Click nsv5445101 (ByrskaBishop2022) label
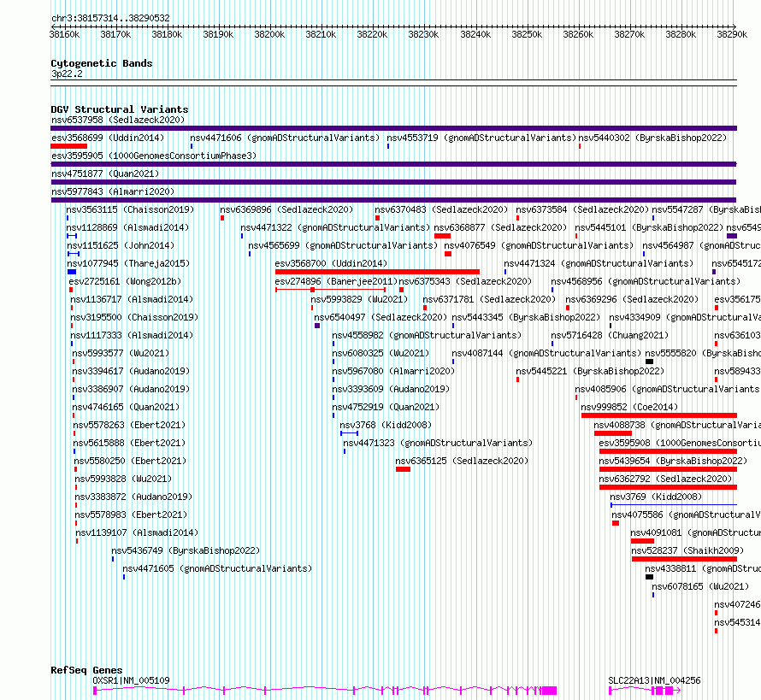761x700 pixels. point(649,227)
